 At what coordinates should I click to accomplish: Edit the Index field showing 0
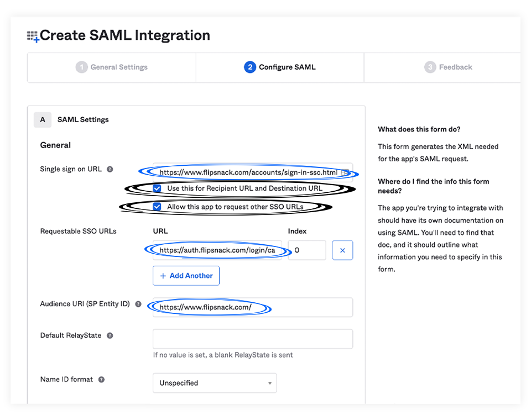pos(307,250)
